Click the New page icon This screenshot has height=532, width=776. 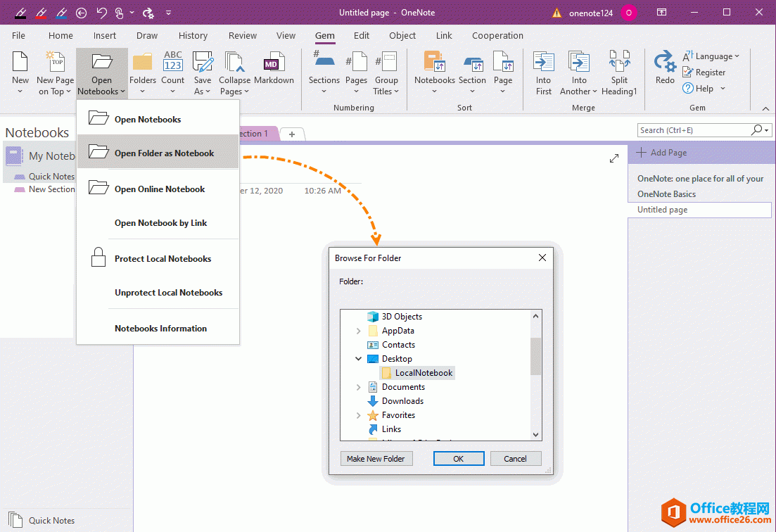click(x=20, y=65)
